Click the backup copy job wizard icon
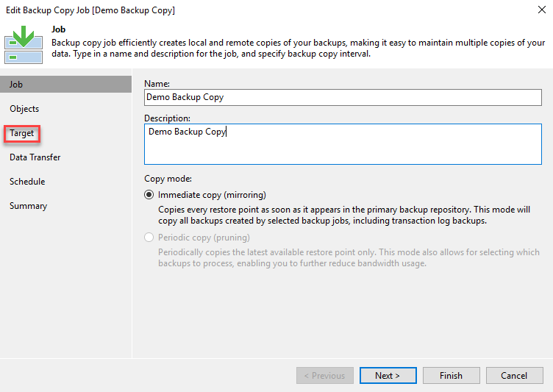Screen dimensions: 553x392 click(24, 44)
